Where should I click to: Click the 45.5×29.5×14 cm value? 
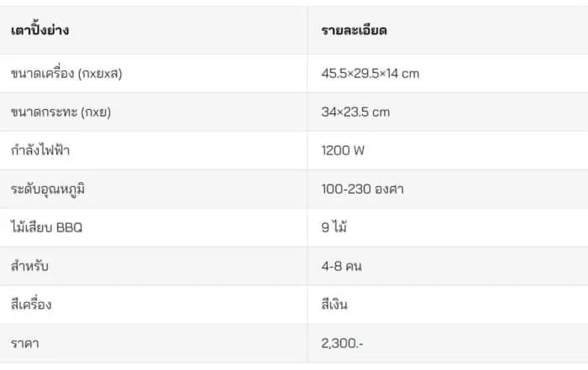coord(370,73)
